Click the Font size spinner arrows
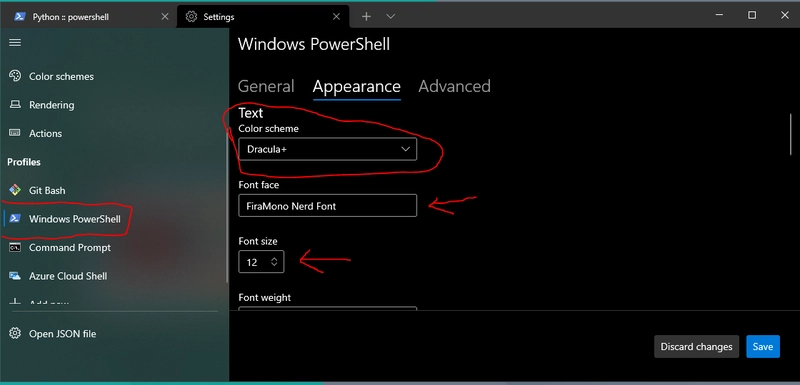This screenshot has width=800, height=385. (274, 262)
